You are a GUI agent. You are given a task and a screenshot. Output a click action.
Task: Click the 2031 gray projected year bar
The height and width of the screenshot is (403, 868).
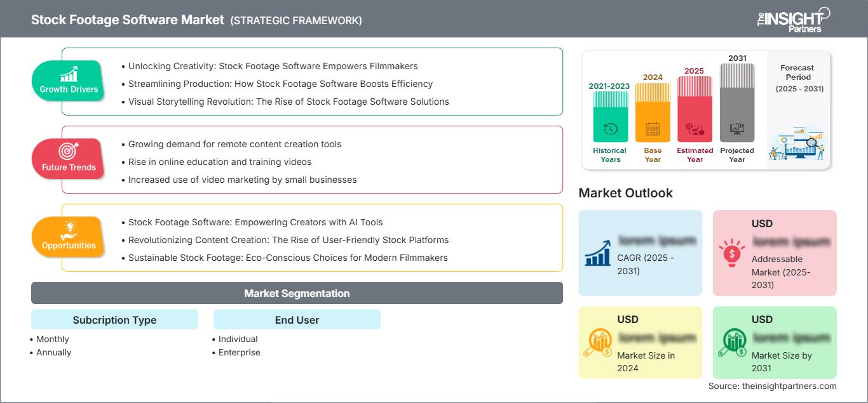coord(737,103)
